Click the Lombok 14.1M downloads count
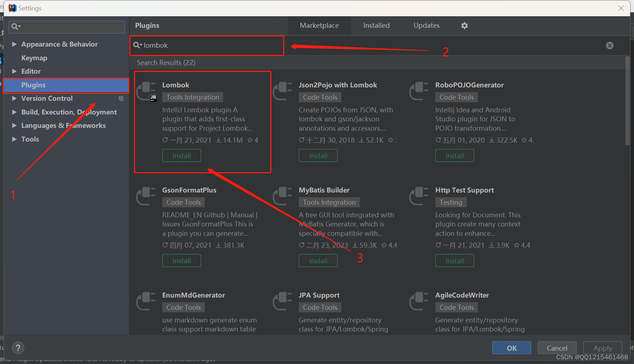This screenshot has height=364, width=634. [229, 140]
